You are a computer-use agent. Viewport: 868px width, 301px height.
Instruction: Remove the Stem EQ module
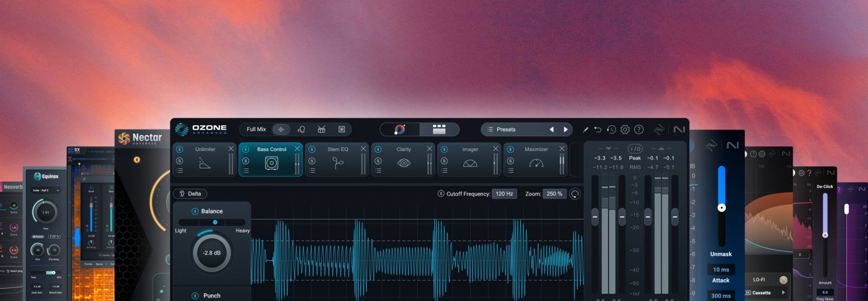click(x=363, y=149)
